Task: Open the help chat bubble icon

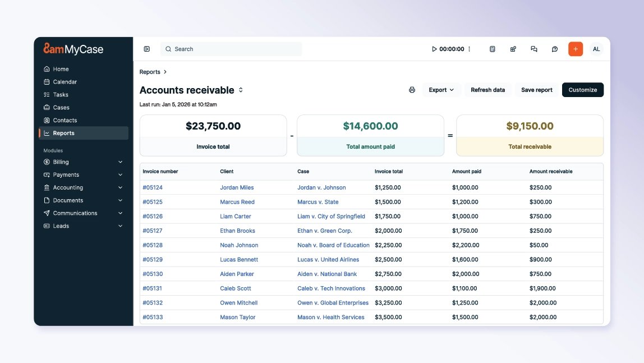Action: (x=555, y=49)
